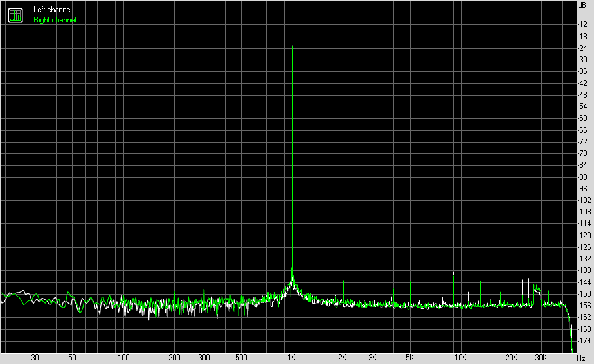Click the 3K frequency axis label
The height and width of the screenshot is (364, 594).
click(373, 358)
